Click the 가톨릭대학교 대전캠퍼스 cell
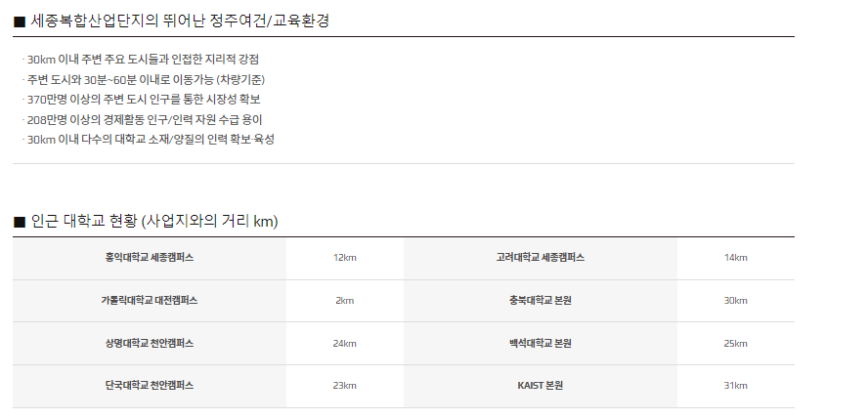The width and height of the screenshot is (868, 420). tap(150, 301)
